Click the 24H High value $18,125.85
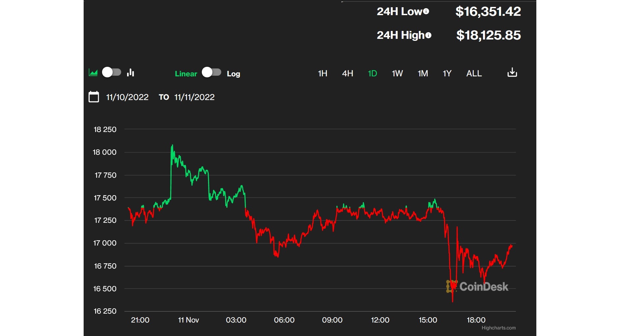This screenshot has width=644, height=336. click(489, 35)
